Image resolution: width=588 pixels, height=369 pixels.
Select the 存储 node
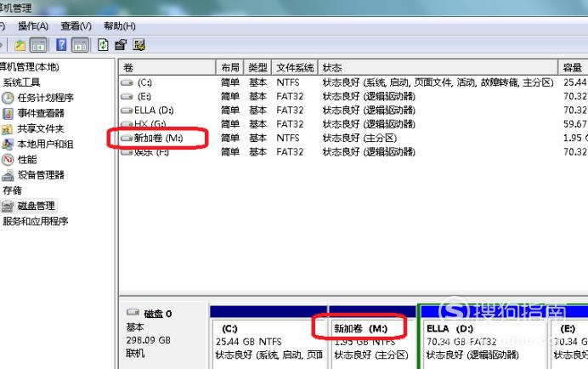tap(13, 190)
